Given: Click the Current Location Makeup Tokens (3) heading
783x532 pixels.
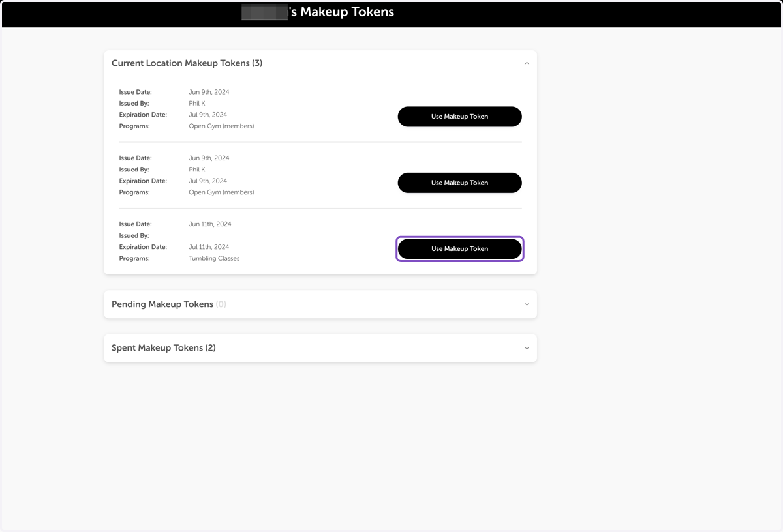Looking at the screenshot, I should 187,63.
